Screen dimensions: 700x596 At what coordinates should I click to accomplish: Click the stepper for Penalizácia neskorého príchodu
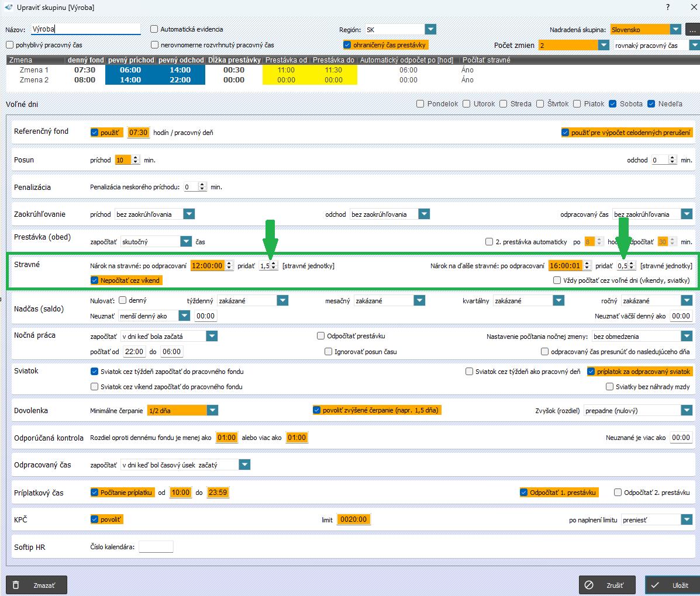202,187
